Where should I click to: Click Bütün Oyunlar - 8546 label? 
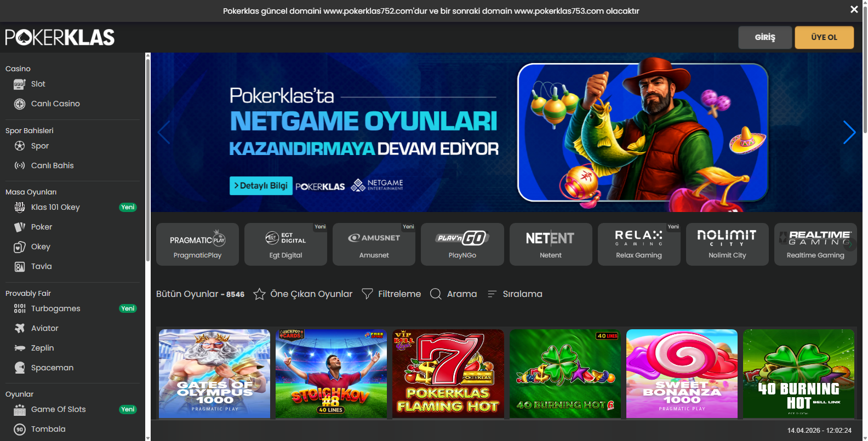pos(200,294)
